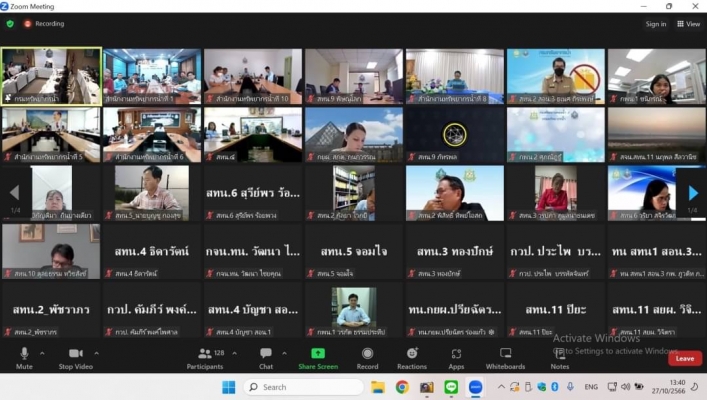Open File Explorer from taskbar
Viewport: 707px width, 400px height.
click(x=378, y=387)
